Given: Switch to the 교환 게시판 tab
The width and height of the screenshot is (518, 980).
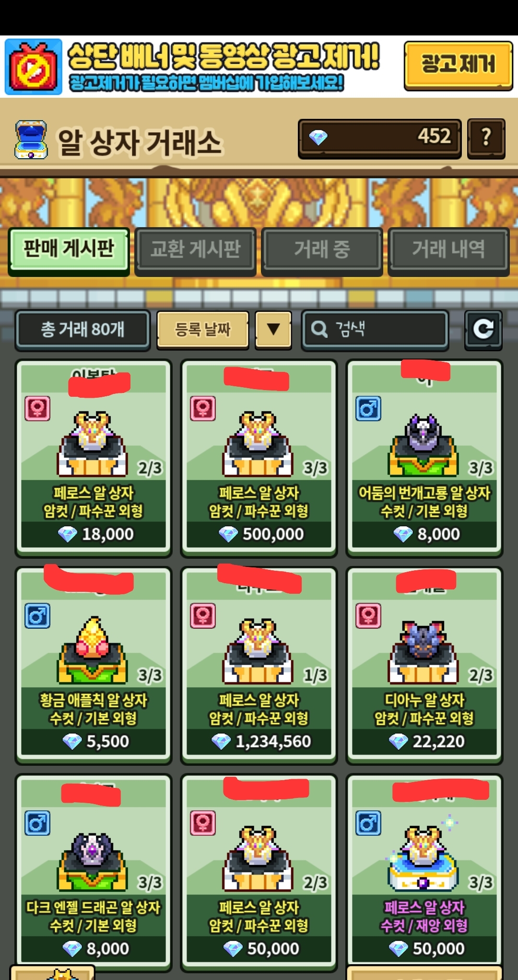Looking at the screenshot, I should pyautogui.click(x=195, y=250).
